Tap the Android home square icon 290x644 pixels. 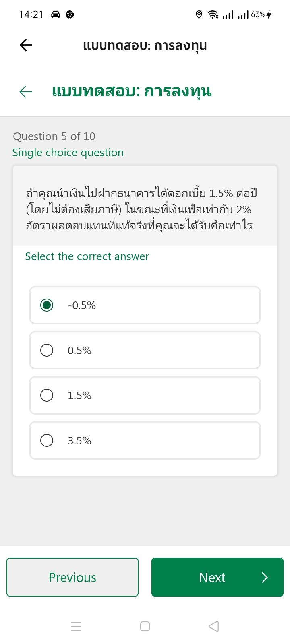click(x=145, y=626)
